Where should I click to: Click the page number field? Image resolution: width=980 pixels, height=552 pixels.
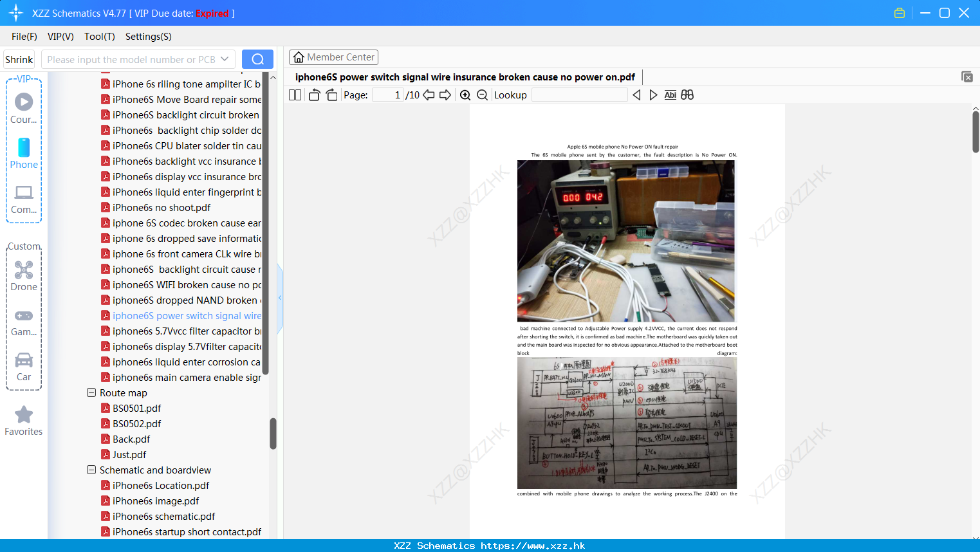[x=389, y=95]
